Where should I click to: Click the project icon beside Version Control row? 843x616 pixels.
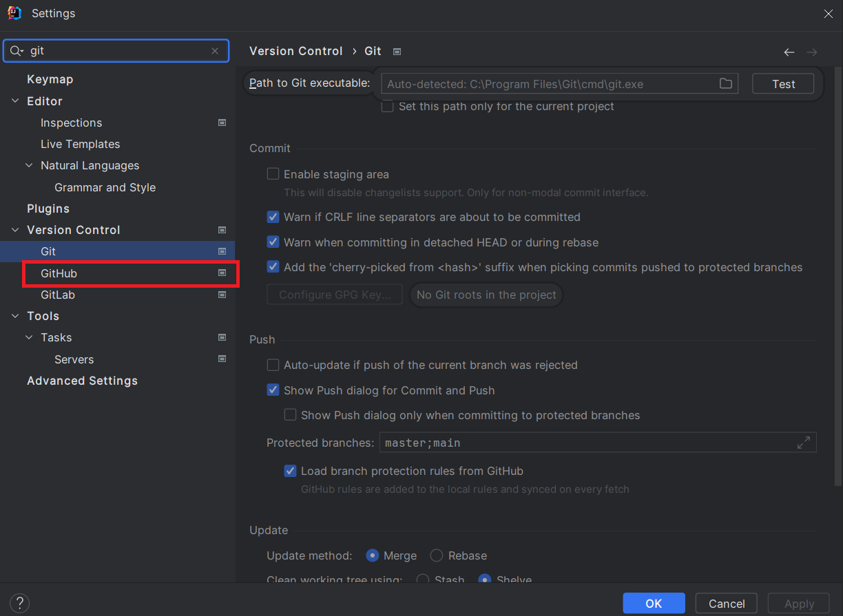pos(222,230)
